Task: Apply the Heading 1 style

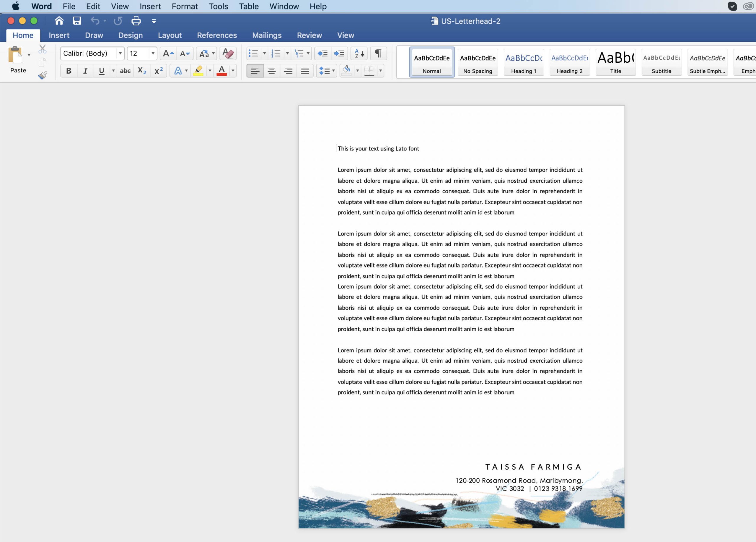Action: click(x=523, y=62)
